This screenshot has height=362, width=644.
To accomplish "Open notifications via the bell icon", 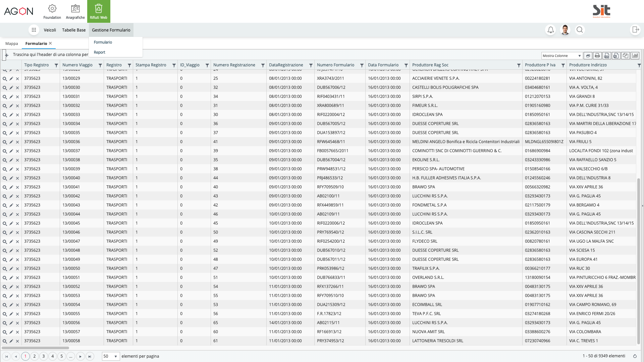I will 550,30.
